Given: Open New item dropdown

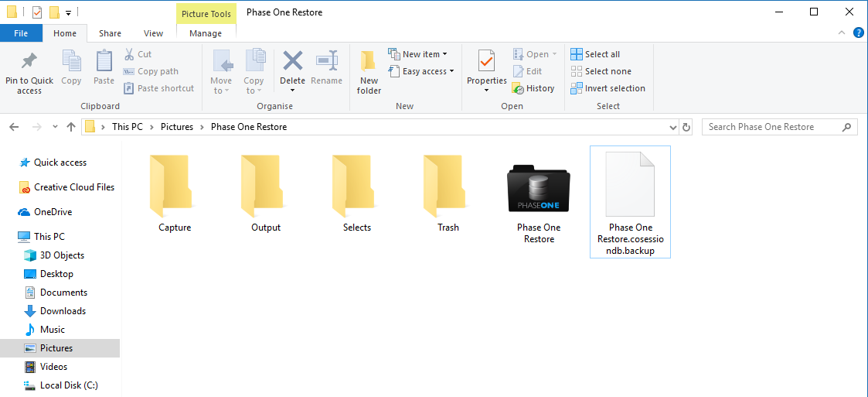Looking at the screenshot, I should (x=418, y=54).
